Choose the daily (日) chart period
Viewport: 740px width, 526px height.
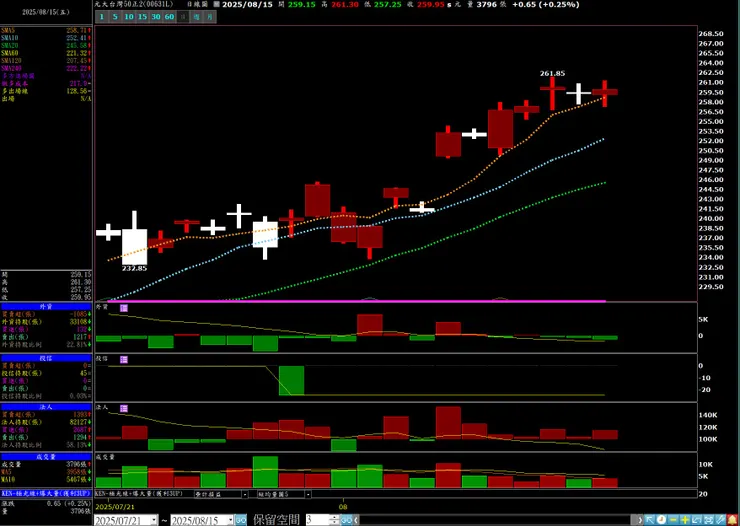(x=183, y=17)
